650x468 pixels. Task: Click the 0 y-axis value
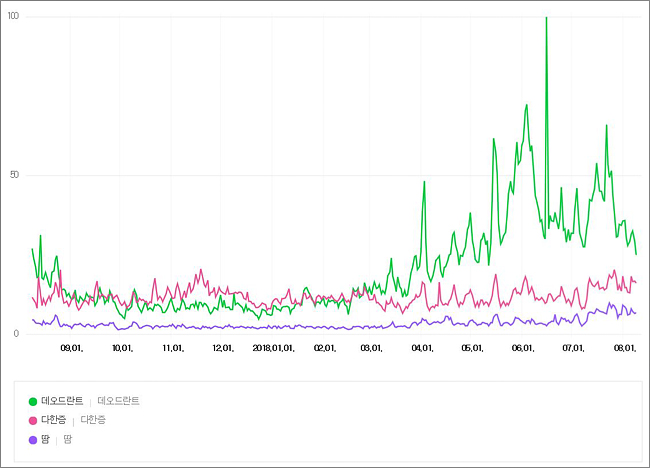16,334
